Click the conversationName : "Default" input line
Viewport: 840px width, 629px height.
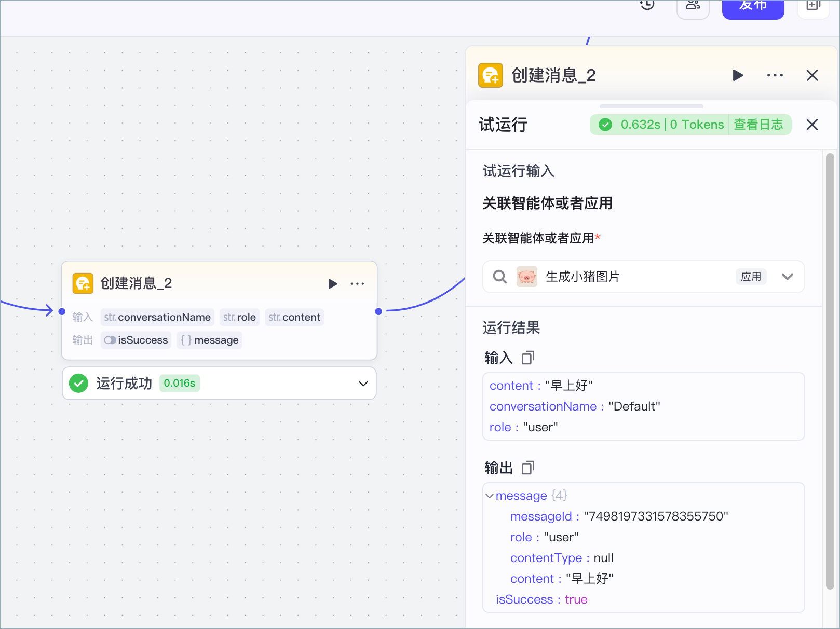click(575, 406)
